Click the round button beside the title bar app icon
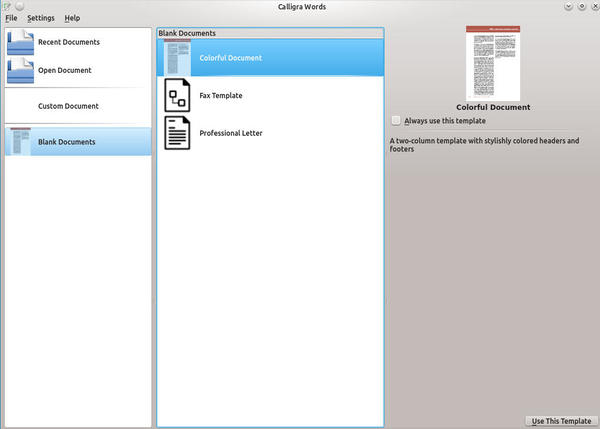The image size is (600, 429). point(20,6)
